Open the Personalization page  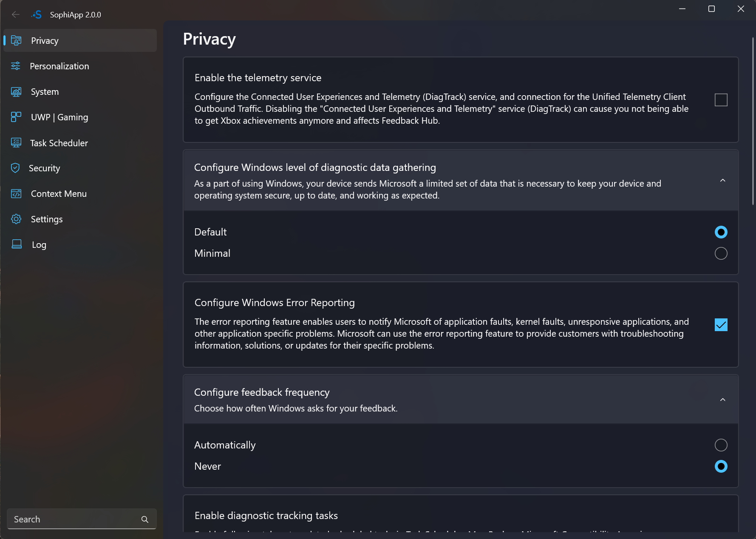[59, 66]
